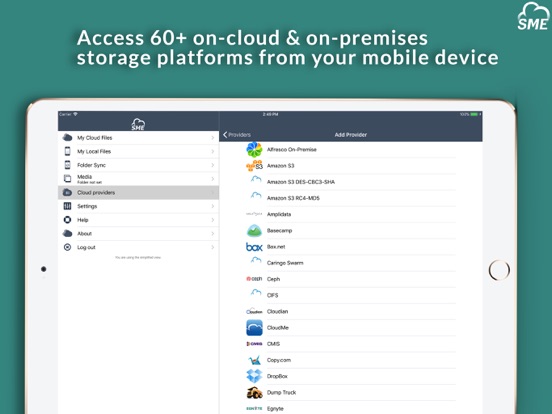552x414 pixels.
Task: Tap the CMIS logo icon
Action: (254, 344)
